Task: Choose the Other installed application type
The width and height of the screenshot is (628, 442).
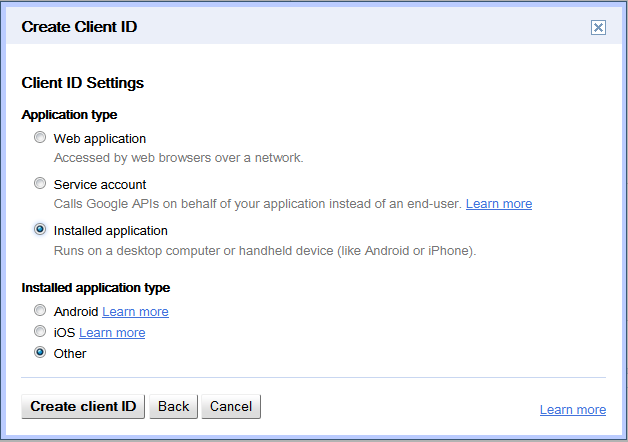Action: 40,352
